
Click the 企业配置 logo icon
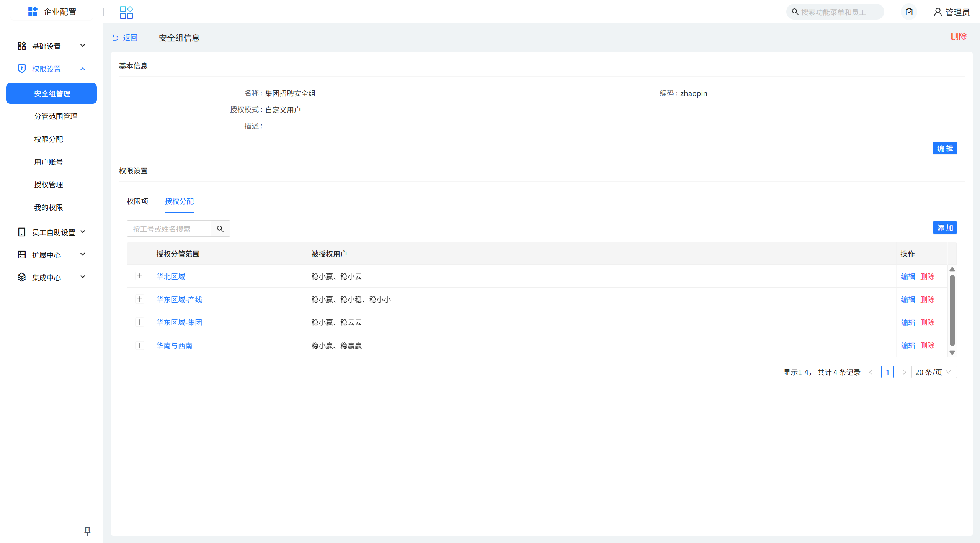(33, 11)
